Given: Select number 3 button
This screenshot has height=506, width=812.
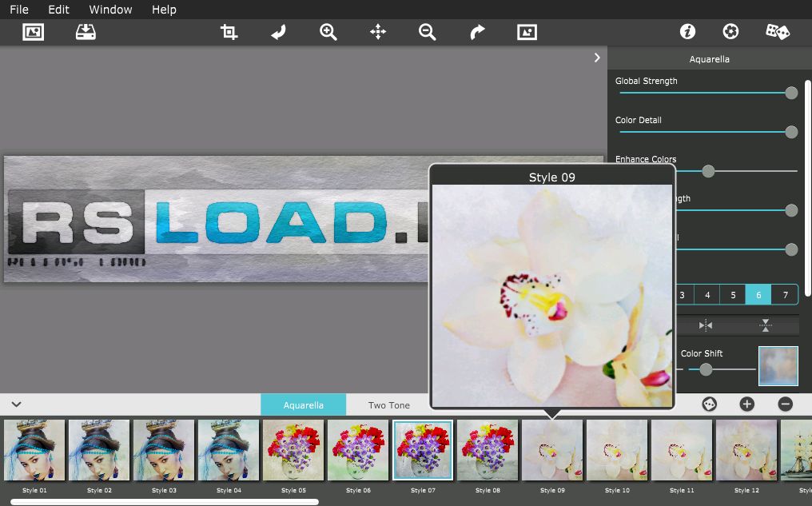Looking at the screenshot, I should [682, 295].
